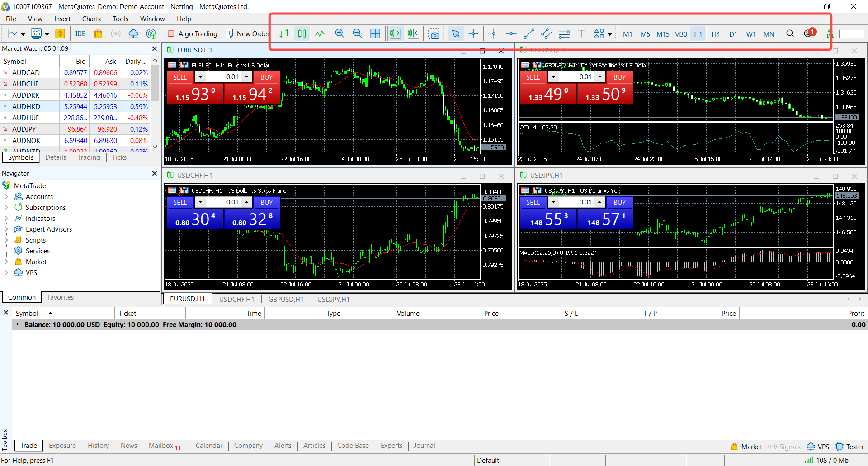Open the Charts menu

91,19
